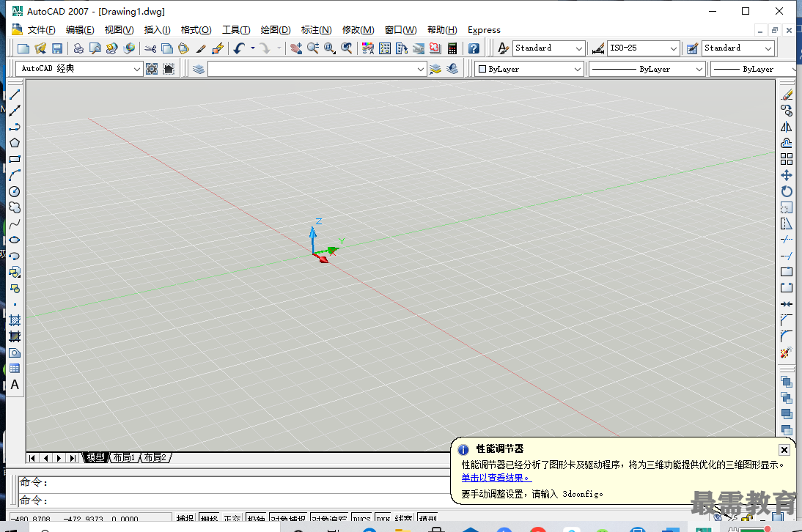Viewport: 802px width, 532px height.
Task: Toggle 栅格 grid display in status bar
Action: [209, 517]
